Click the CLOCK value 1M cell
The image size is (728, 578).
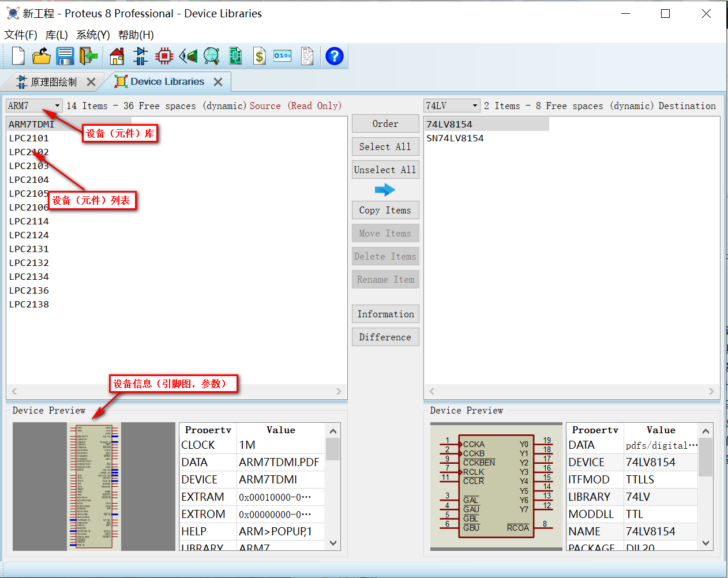tap(281, 445)
